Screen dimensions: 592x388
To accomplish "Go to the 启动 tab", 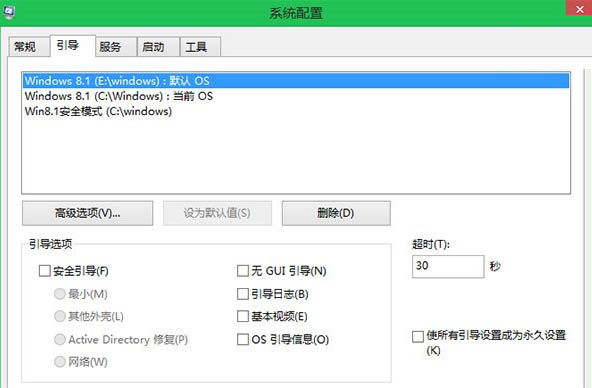I will [x=158, y=47].
